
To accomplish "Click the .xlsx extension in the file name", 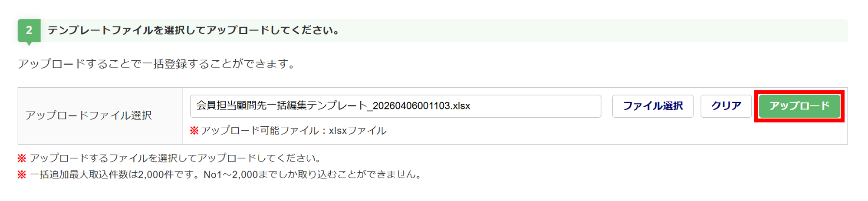I will (x=460, y=106).
